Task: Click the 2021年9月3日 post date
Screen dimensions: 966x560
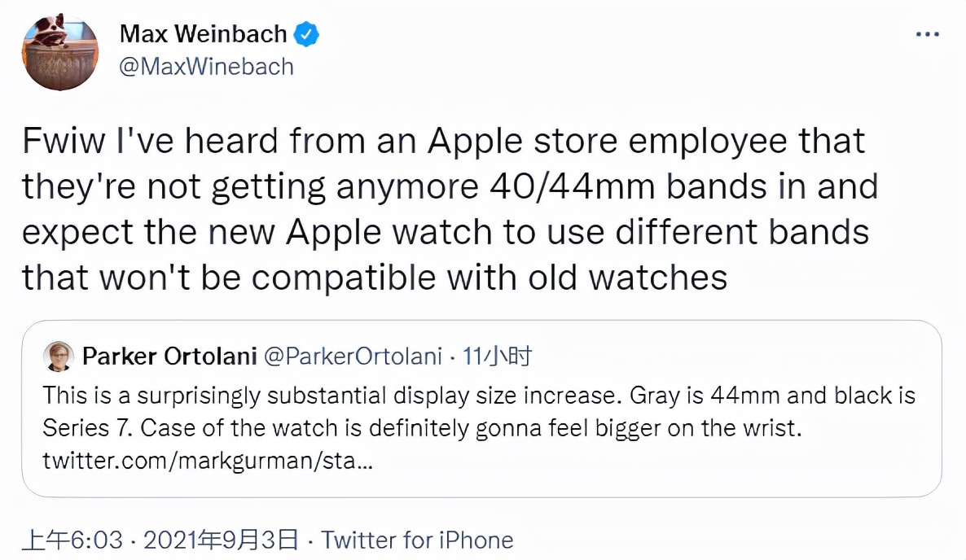Action: pyautogui.click(x=221, y=540)
